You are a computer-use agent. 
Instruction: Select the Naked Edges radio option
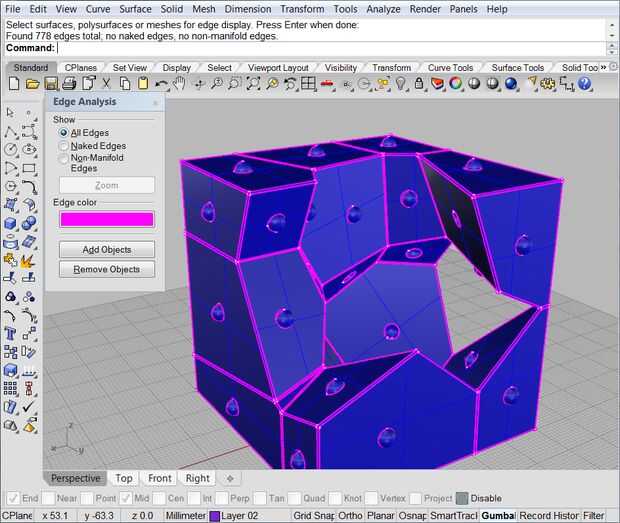64,146
